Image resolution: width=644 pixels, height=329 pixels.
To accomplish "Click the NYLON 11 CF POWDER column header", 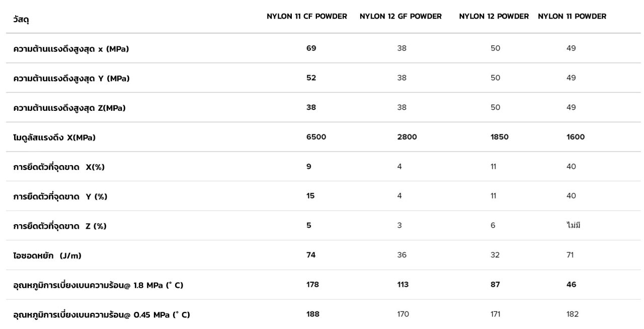I will click(306, 16).
